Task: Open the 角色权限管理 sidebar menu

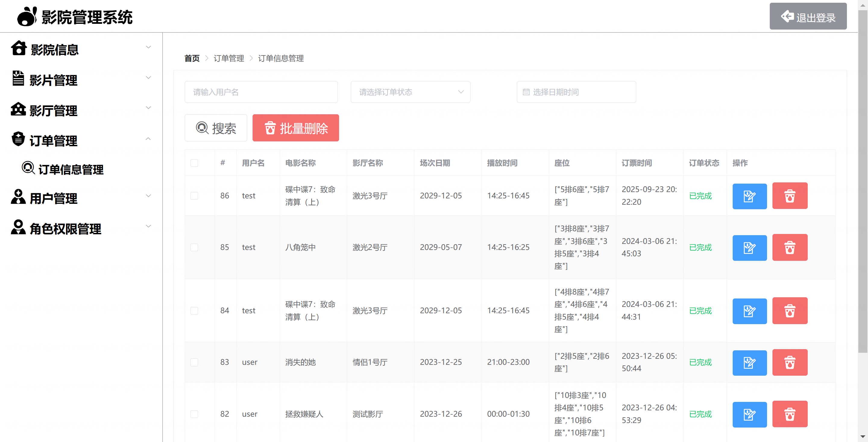Action: click(x=65, y=229)
